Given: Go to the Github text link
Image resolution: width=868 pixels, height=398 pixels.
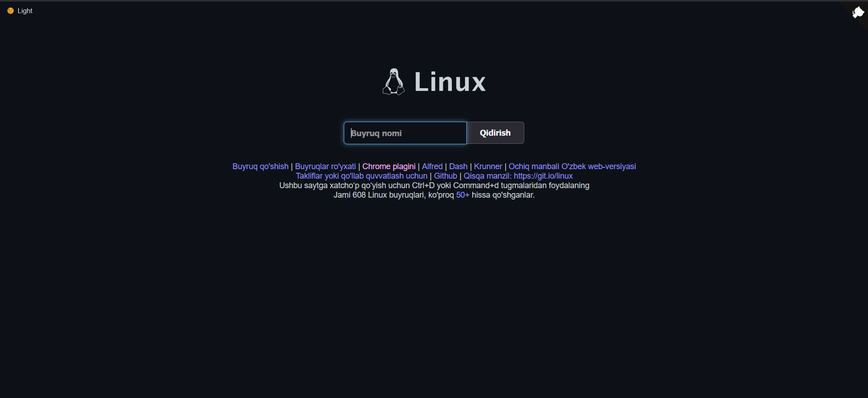Looking at the screenshot, I should tap(445, 176).
